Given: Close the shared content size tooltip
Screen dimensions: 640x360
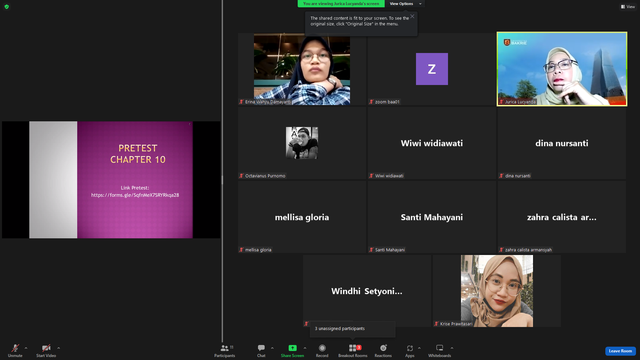Looking at the screenshot, I should click(412, 16).
